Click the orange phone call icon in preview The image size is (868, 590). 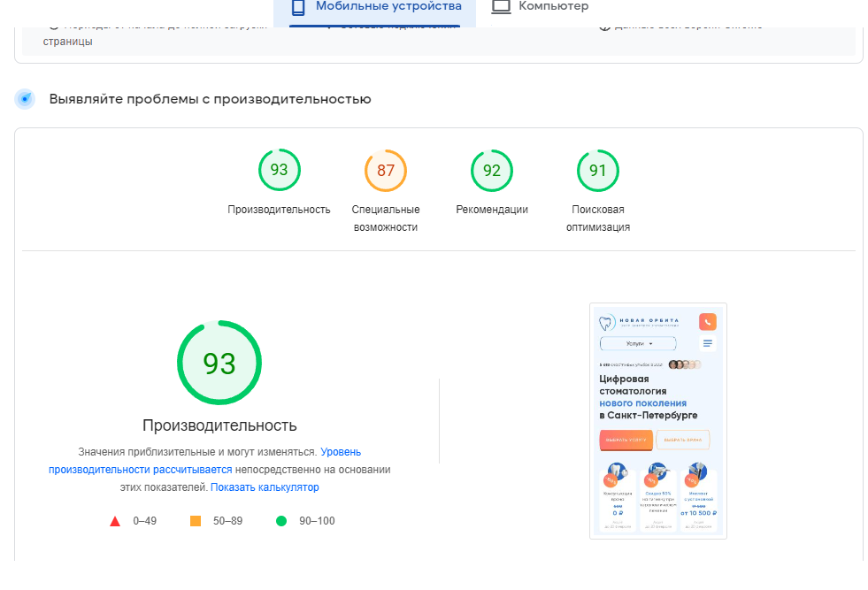(707, 322)
